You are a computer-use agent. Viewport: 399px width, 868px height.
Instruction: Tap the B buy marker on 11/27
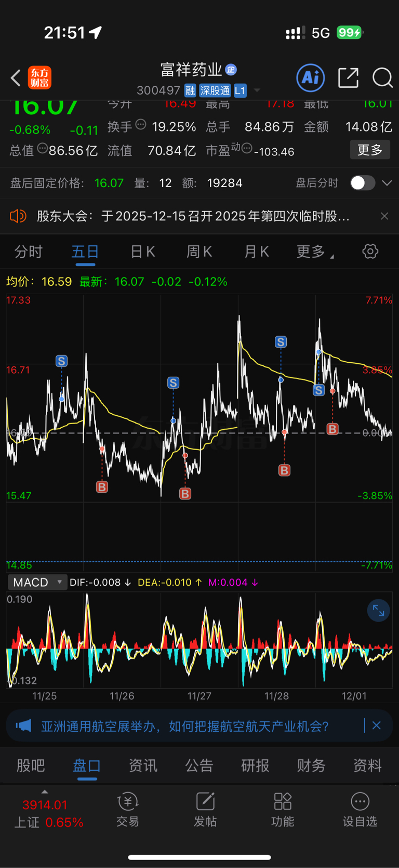click(185, 493)
